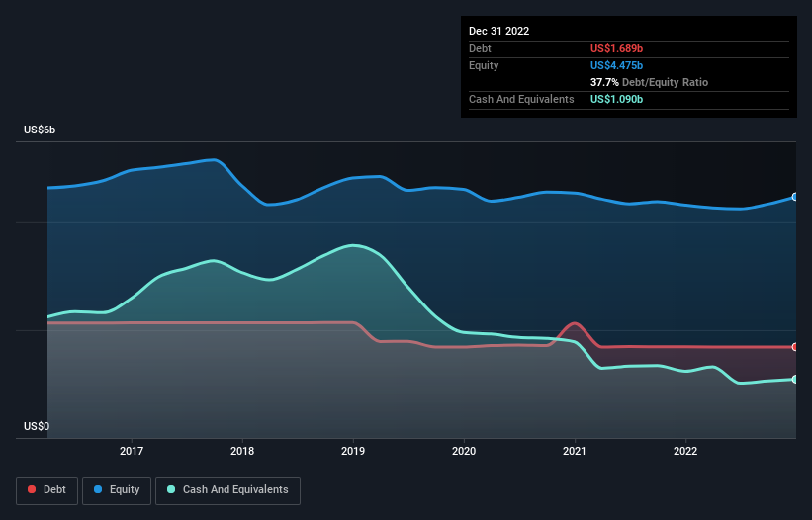
Task: Click the 2019 x-axis label
Action: [x=353, y=451]
